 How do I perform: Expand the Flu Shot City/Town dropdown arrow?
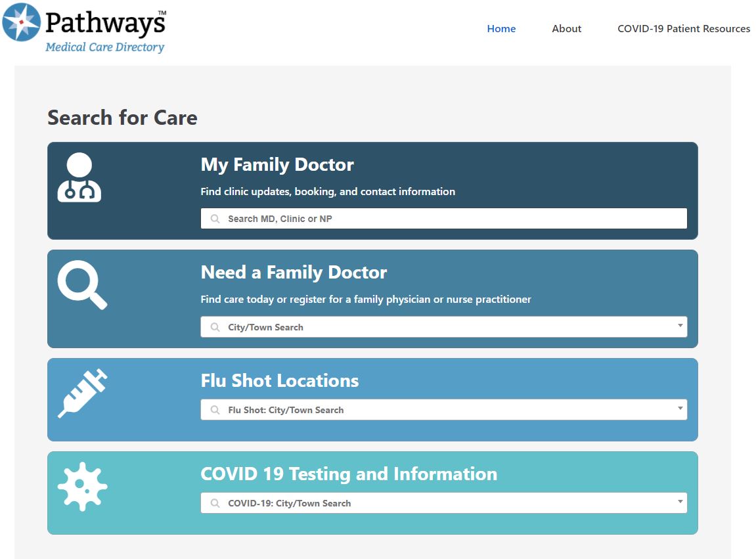[x=680, y=409]
